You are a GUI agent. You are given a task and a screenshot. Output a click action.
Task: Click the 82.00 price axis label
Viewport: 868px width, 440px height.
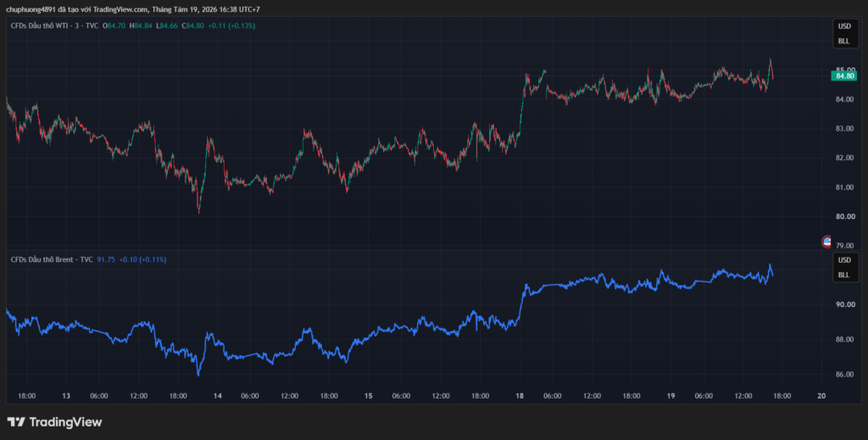(845, 158)
